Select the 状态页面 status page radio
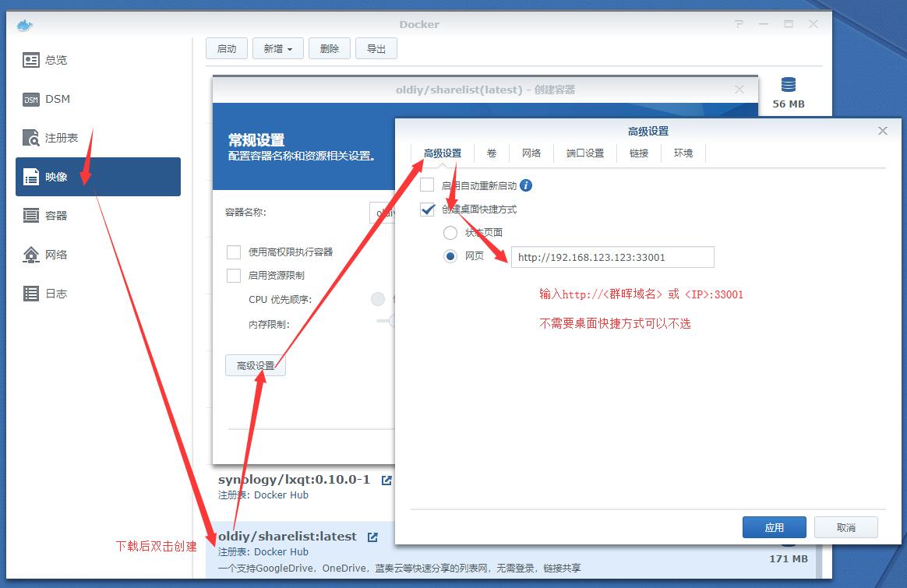 (x=450, y=232)
